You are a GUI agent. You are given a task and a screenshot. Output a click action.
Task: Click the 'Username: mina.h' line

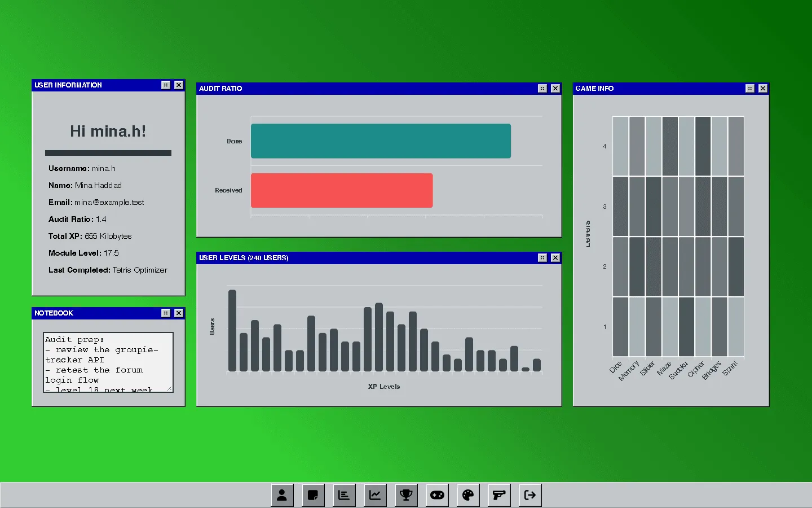82,168
